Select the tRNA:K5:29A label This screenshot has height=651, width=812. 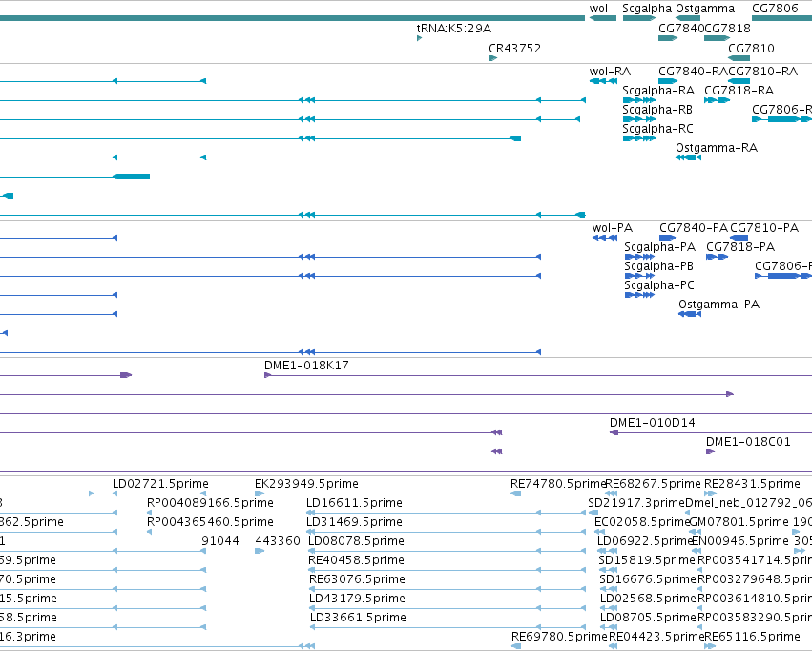point(453,29)
